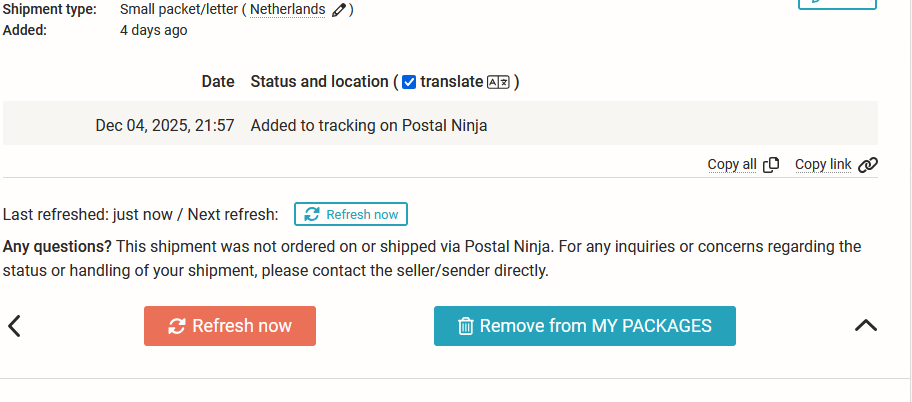Screen dimensions: 912x402
Task: Click the trash can icon on the Remove button
Action: (465, 326)
